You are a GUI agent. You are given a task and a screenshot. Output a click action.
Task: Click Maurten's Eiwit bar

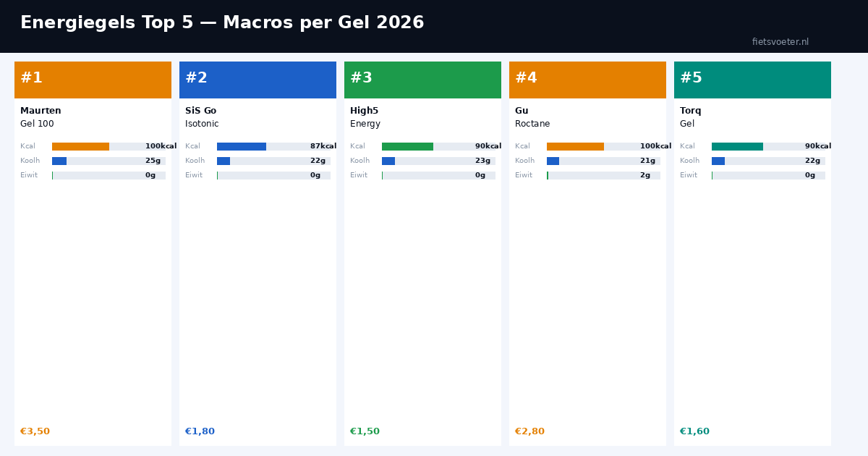click(109, 175)
